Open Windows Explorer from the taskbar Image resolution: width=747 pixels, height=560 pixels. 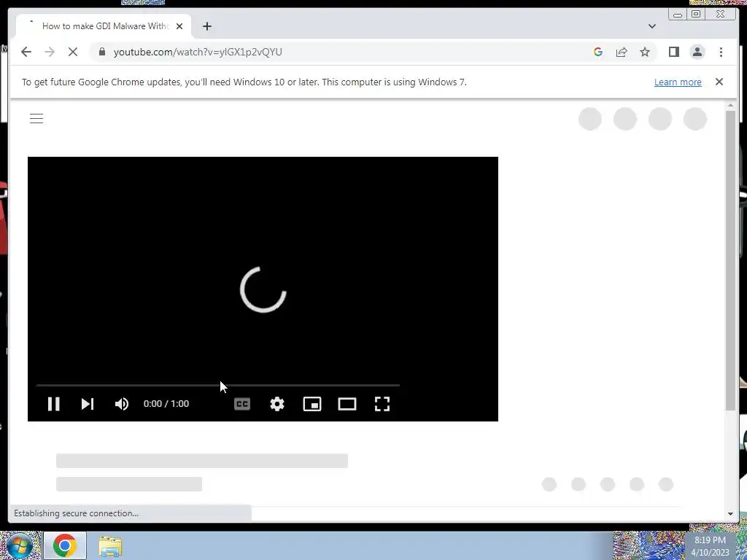click(x=110, y=547)
